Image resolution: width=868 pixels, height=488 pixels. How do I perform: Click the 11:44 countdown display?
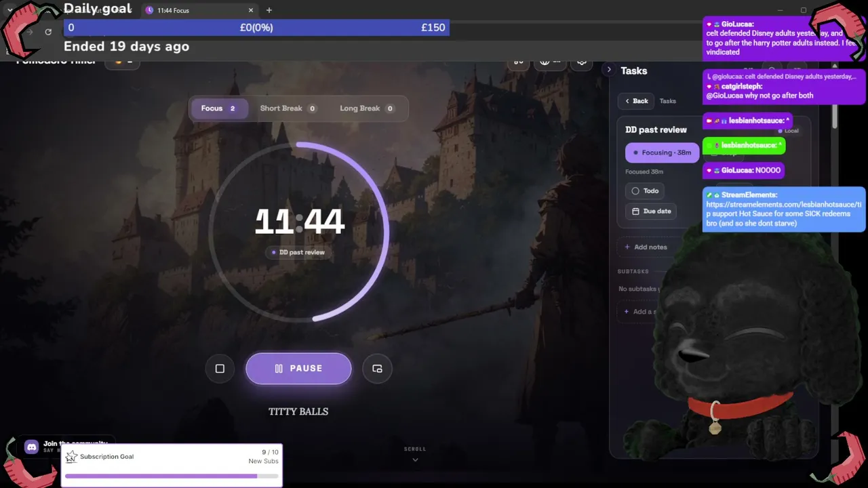(x=299, y=222)
